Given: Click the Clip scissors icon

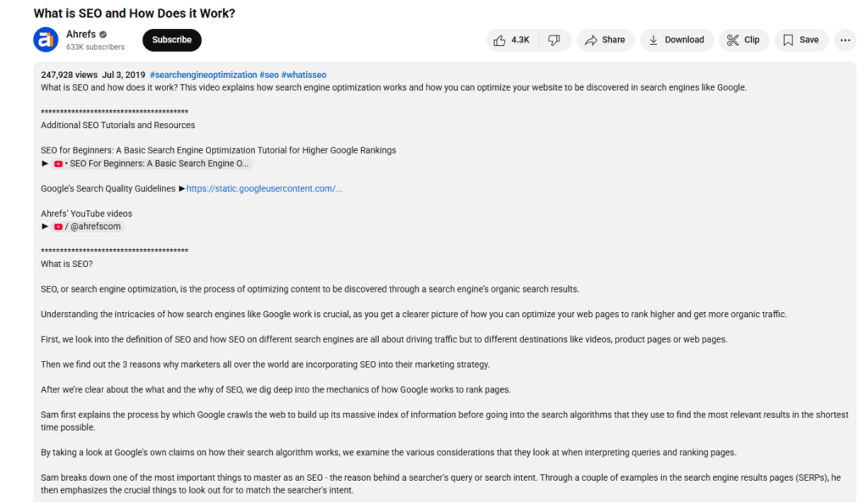Looking at the screenshot, I should [x=733, y=40].
